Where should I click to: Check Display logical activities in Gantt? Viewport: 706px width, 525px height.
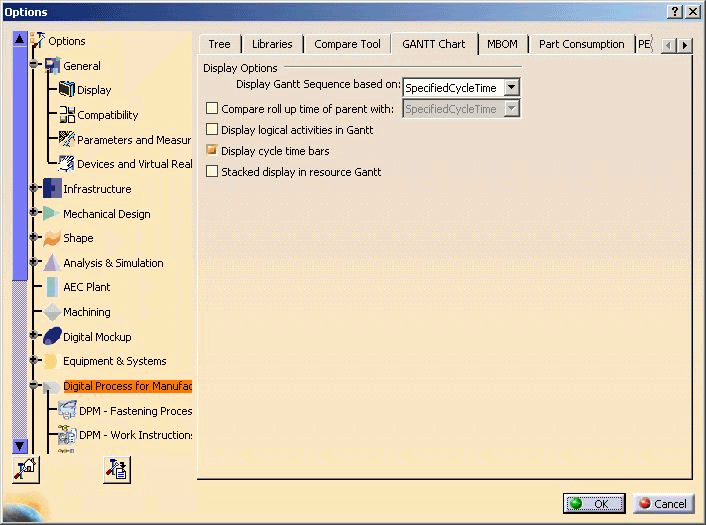click(x=211, y=130)
